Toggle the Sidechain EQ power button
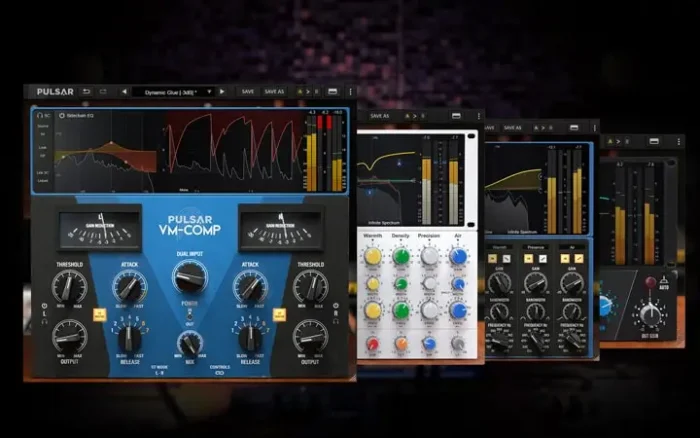 [63, 116]
